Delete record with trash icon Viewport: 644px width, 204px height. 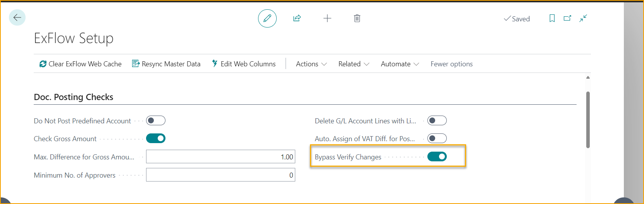pyautogui.click(x=357, y=18)
